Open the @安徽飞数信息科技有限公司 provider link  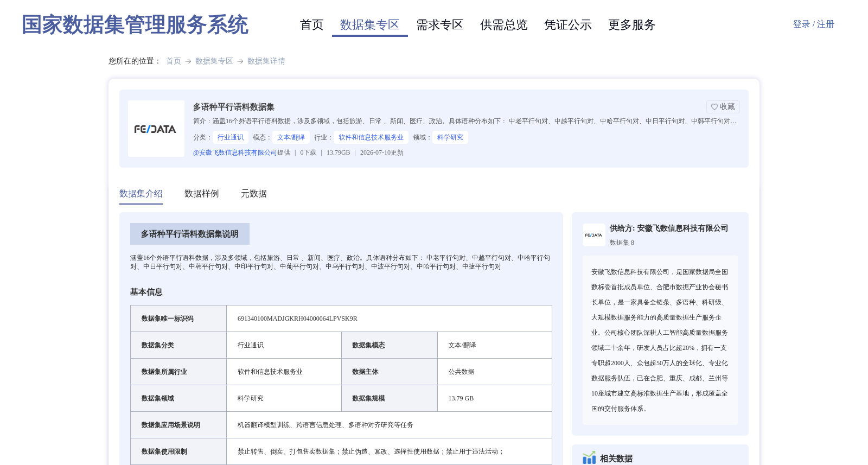click(235, 152)
